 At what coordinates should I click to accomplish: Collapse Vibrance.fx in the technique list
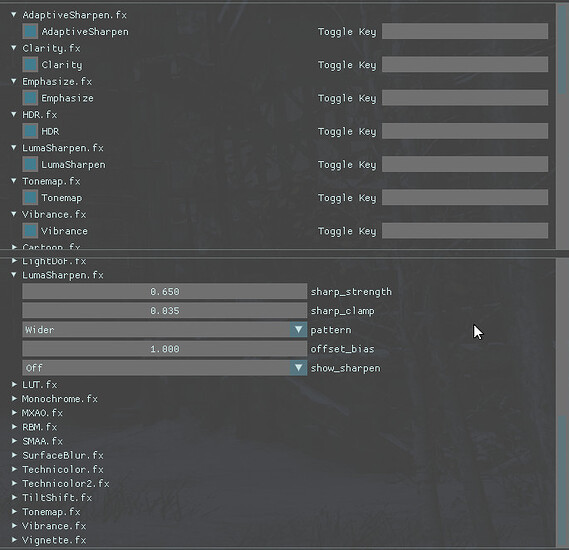[14, 214]
